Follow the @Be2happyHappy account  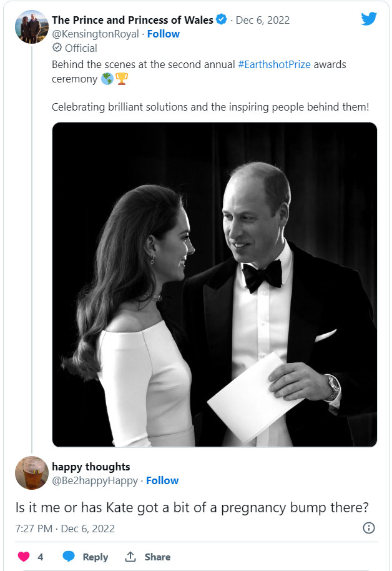162,480
